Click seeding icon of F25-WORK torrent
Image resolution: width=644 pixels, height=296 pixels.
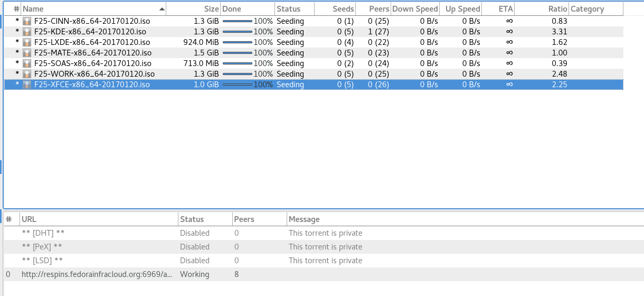click(x=27, y=74)
